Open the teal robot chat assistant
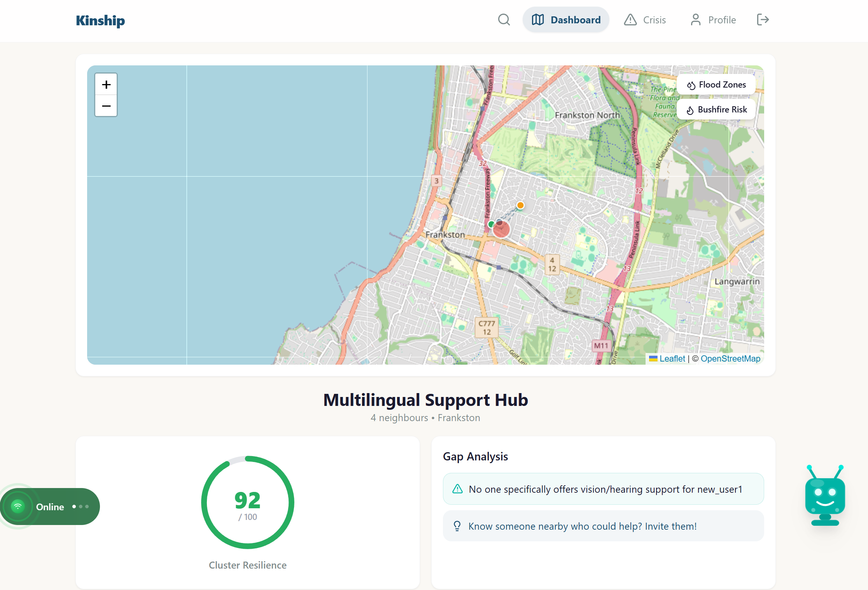The image size is (868, 590). click(825, 497)
